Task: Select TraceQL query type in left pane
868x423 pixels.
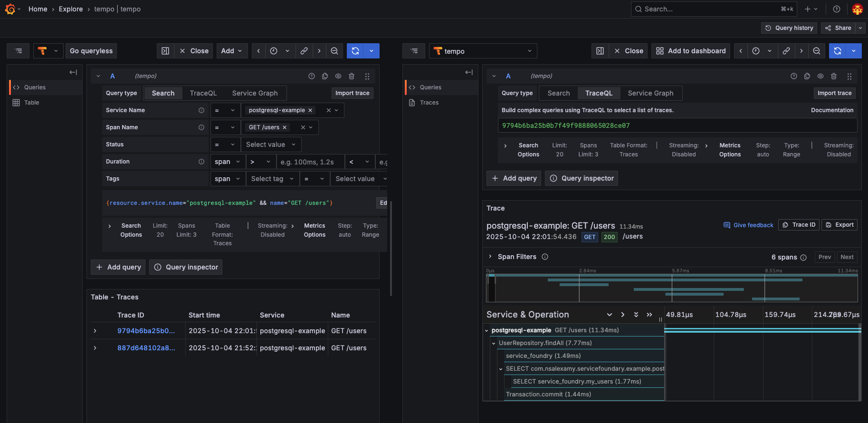Action: (x=203, y=93)
